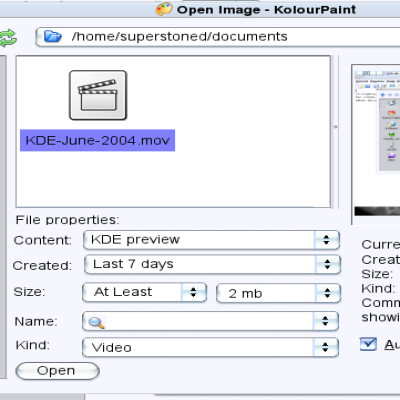Open the At Least size comparison dropdown
Image resolution: width=400 pixels, height=400 pixels.
coord(145,292)
